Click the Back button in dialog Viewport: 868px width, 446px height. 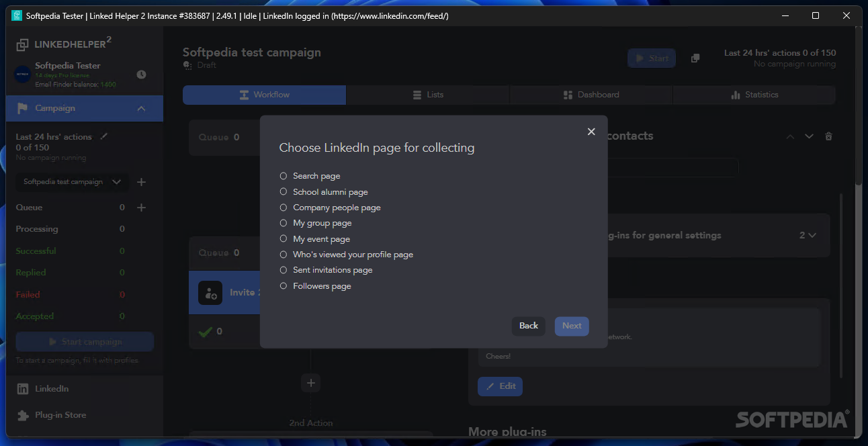529,326
